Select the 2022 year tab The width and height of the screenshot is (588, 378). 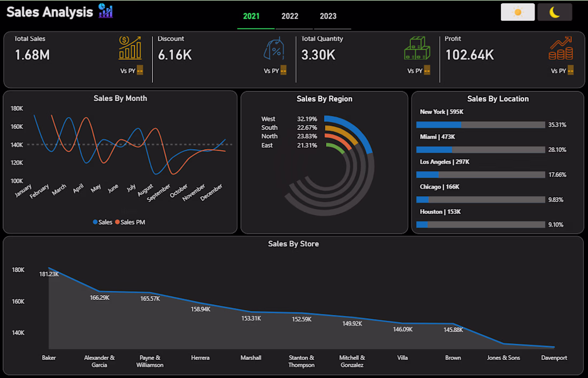(x=290, y=16)
